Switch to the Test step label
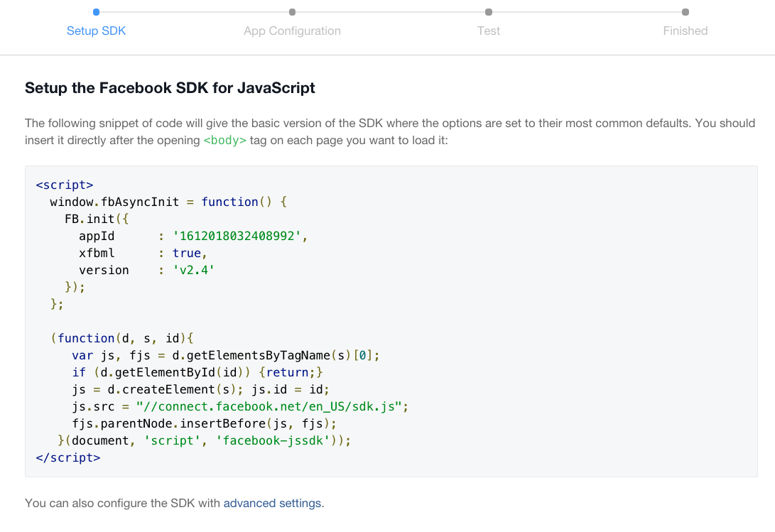Image resolution: width=775 pixels, height=532 pixels. 488,31
